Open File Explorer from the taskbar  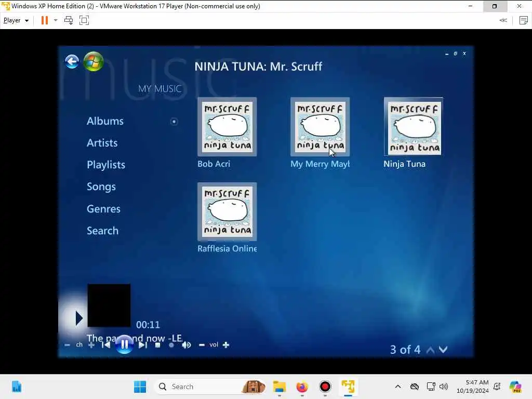pos(279,387)
